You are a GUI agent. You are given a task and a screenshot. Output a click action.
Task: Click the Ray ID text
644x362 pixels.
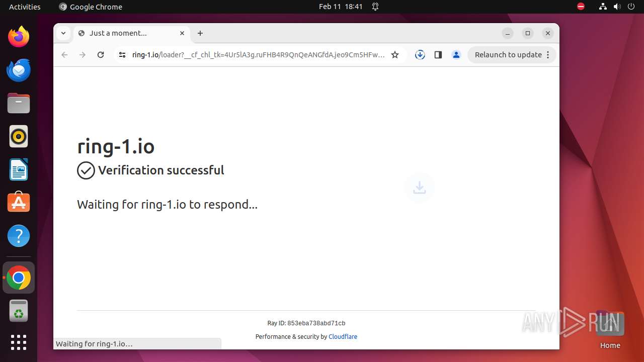(x=306, y=323)
